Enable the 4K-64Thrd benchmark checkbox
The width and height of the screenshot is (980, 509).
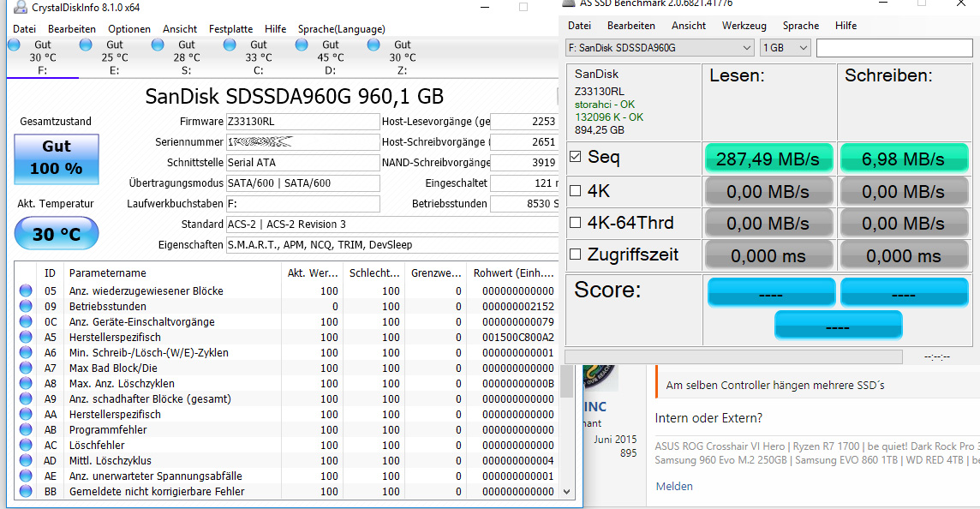pyautogui.click(x=576, y=222)
